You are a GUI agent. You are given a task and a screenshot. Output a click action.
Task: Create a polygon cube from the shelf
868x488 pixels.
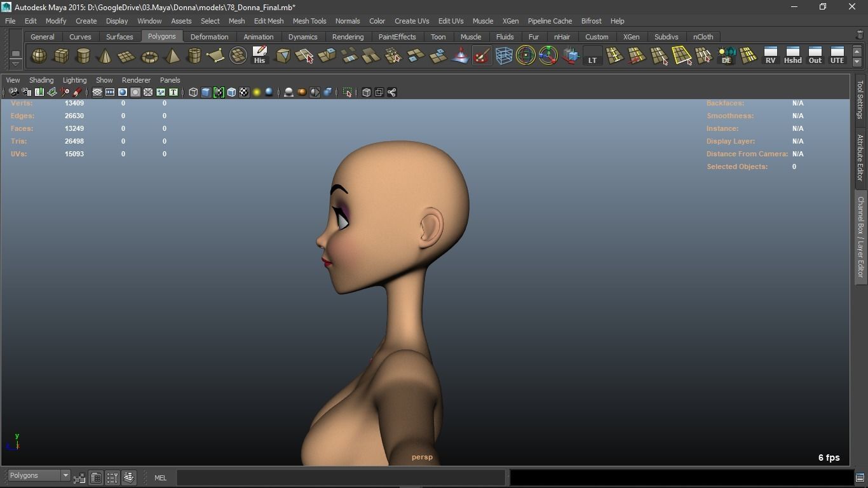click(61, 56)
